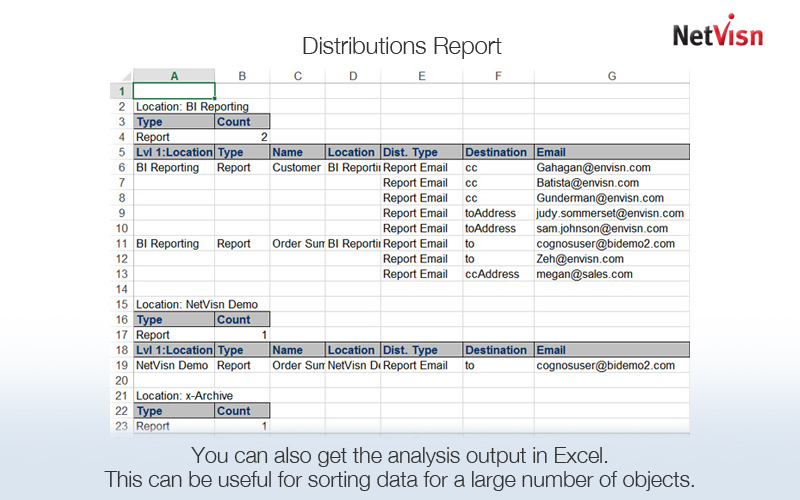Viewport: 800px width, 500px height.
Task: Select sam.johnson@envisn.com cell
Action: coord(612,228)
